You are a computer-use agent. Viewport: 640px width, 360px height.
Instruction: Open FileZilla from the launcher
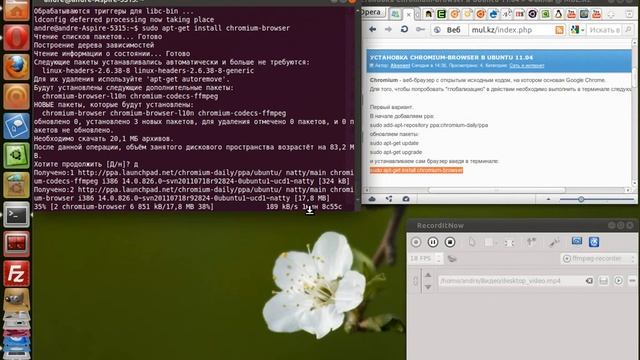(x=16, y=273)
